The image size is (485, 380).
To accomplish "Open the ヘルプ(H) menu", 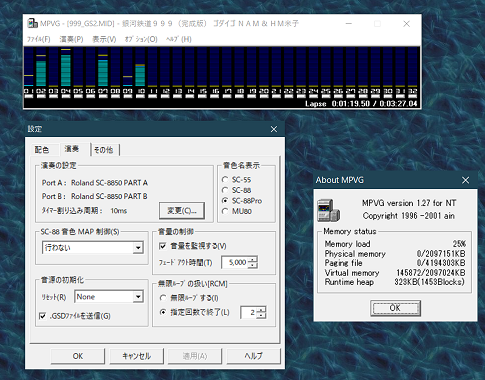I will [x=179, y=39].
